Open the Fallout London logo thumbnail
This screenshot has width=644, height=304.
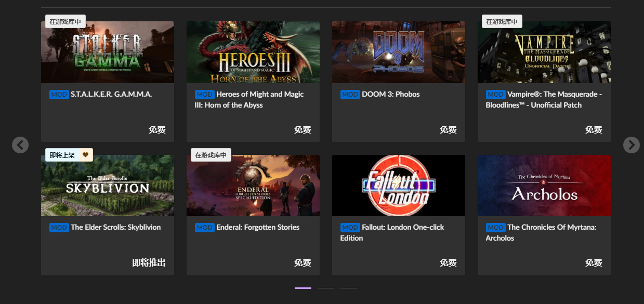[399, 186]
